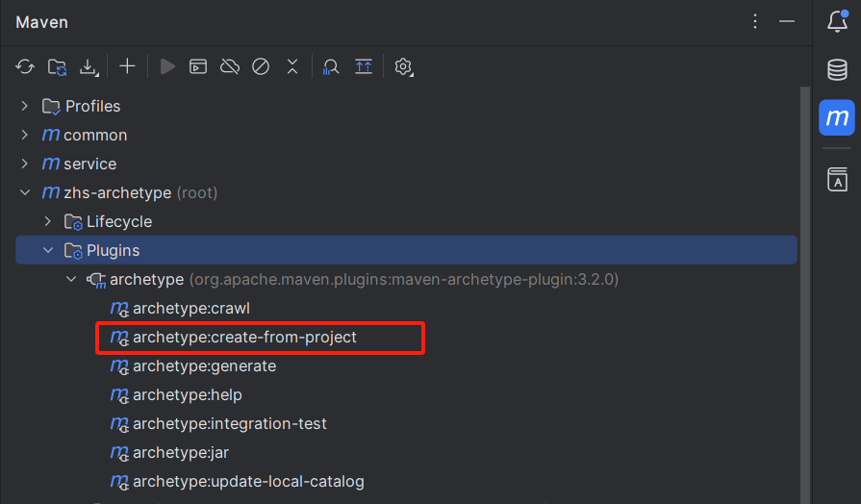Open the Notifications bell icon

[837, 21]
